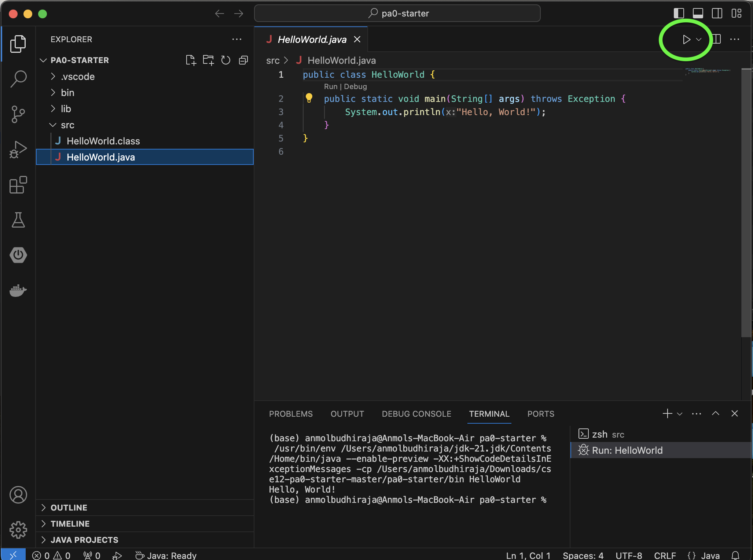Screen dimensions: 753x560
Task: Open the Explorer view in activity bar
Action: click(x=18, y=44)
